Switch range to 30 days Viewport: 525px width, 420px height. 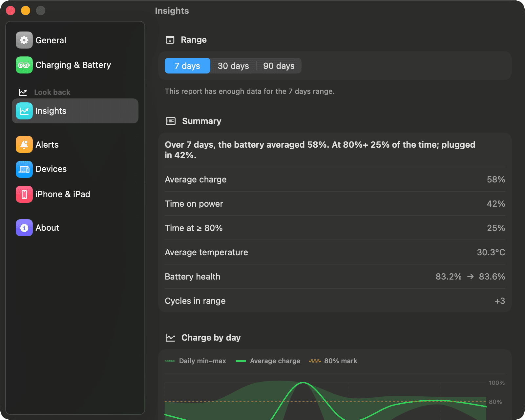point(233,66)
